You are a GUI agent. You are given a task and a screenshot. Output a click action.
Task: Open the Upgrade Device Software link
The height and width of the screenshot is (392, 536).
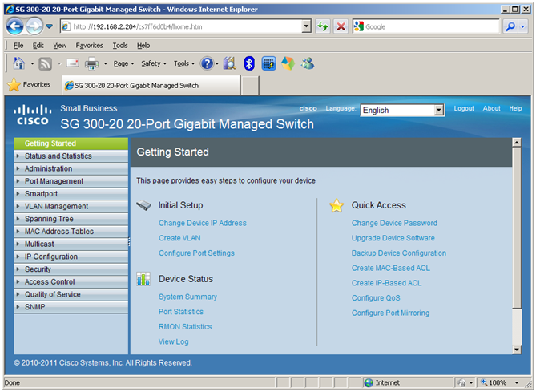(x=393, y=238)
